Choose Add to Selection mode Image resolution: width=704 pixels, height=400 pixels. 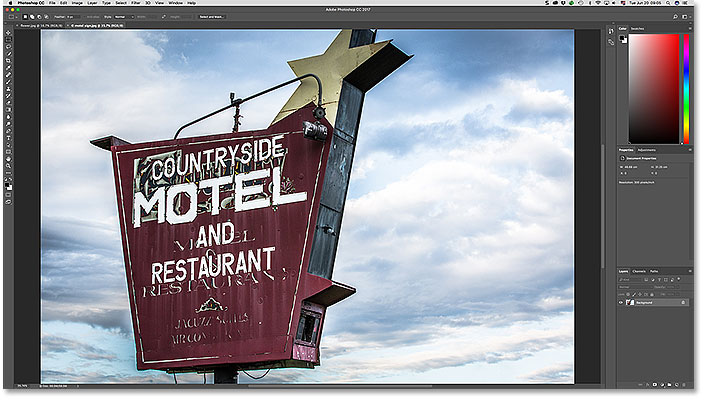tap(32, 17)
